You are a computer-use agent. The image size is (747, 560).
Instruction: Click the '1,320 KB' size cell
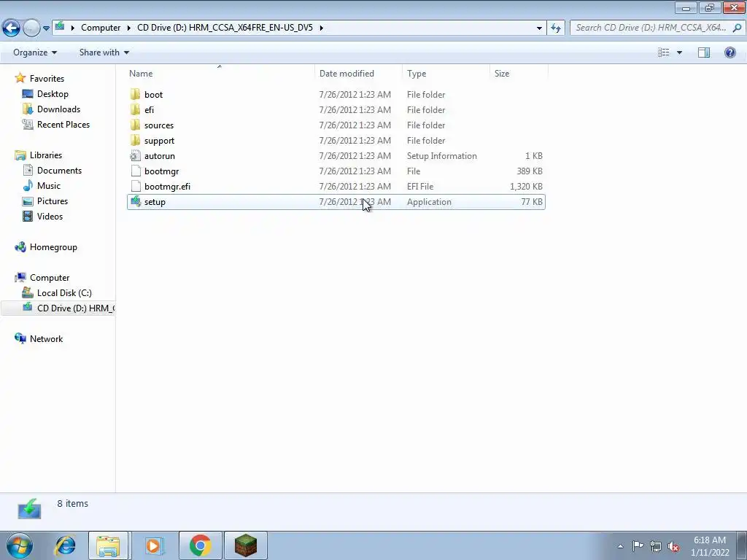(526, 186)
